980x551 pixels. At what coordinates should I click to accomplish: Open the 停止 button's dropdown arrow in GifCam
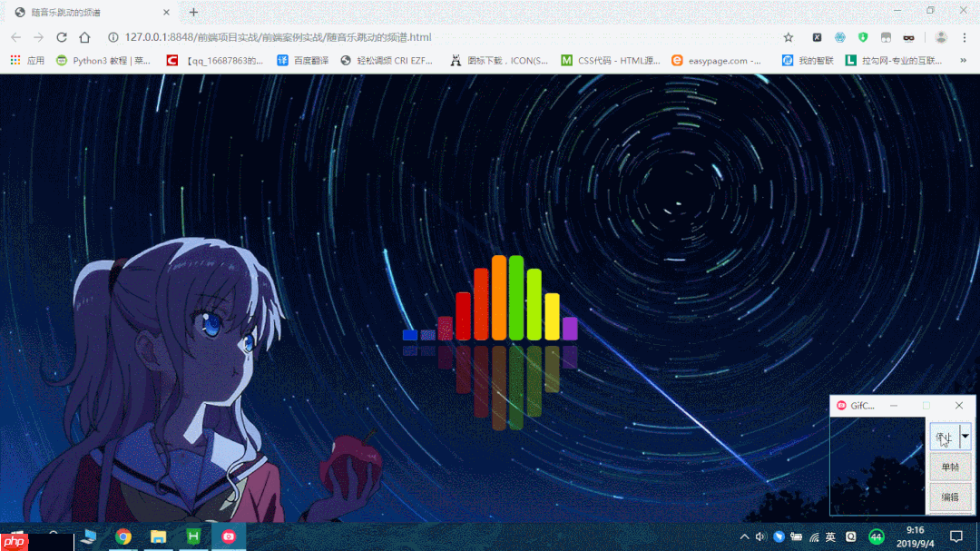point(965,437)
